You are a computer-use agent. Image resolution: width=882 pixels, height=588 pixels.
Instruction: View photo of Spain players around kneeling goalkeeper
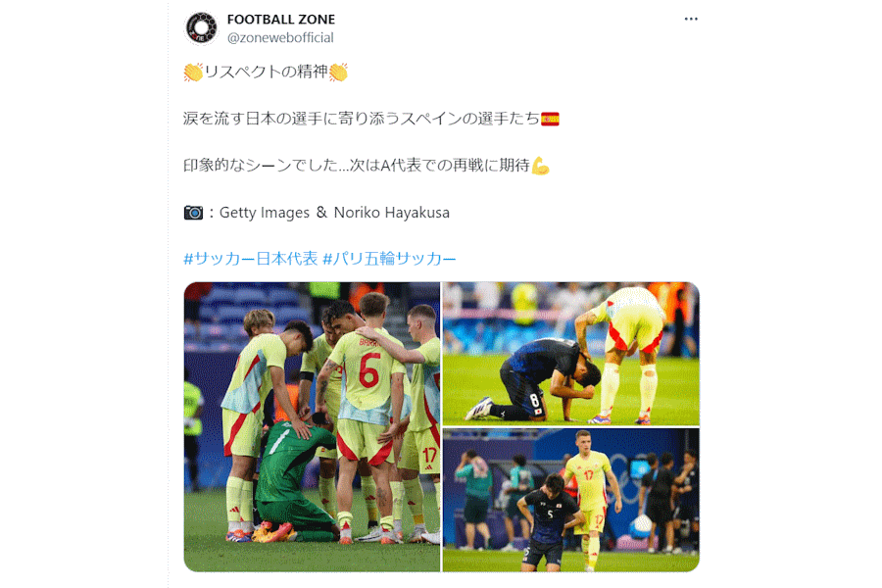coord(312,427)
